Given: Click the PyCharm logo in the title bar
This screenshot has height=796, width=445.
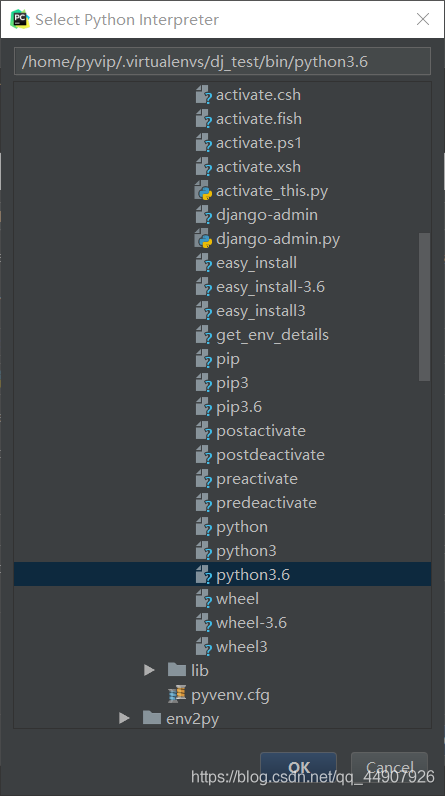Looking at the screenshot, I should click(20, 19).
